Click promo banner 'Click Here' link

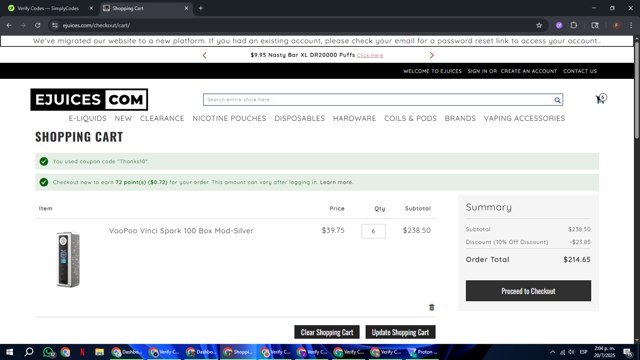pyautogui.click(x=370, y=55)
